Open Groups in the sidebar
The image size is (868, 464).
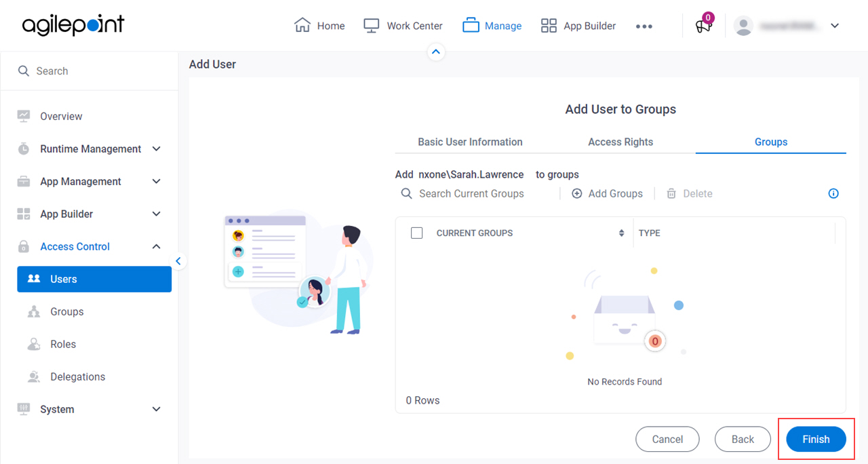(x=66, y=311)
